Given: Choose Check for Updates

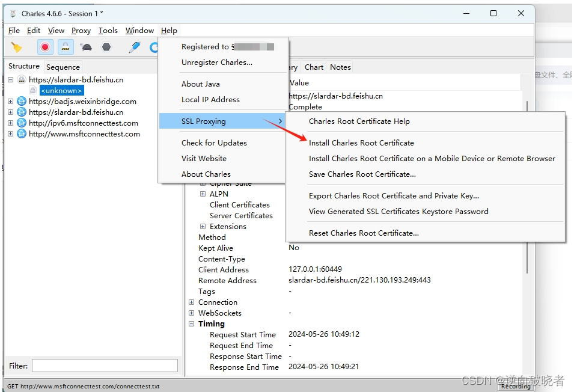Looking at the screenshot, I should (x=224, y=143).
